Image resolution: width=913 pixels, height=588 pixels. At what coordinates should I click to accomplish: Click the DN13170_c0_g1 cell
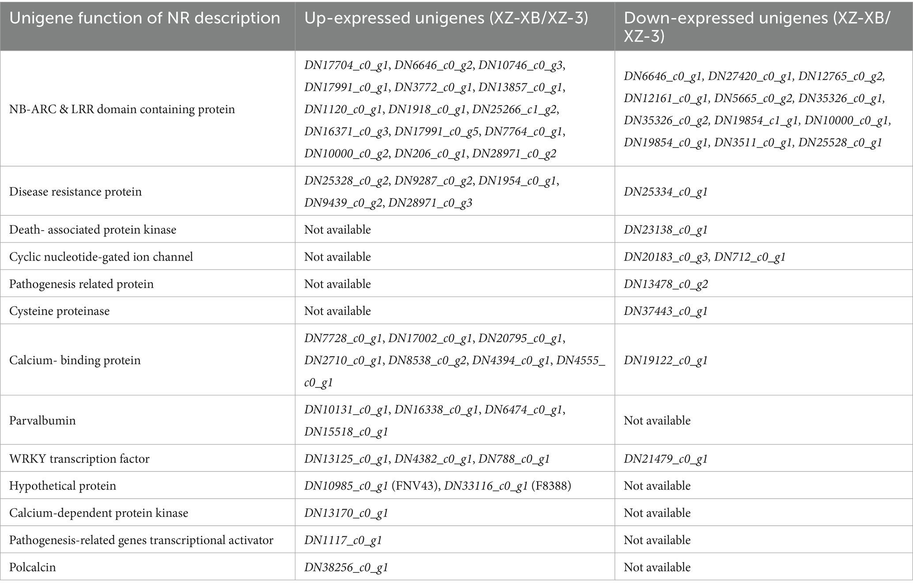pyautogui.click(x=346, y=513)
